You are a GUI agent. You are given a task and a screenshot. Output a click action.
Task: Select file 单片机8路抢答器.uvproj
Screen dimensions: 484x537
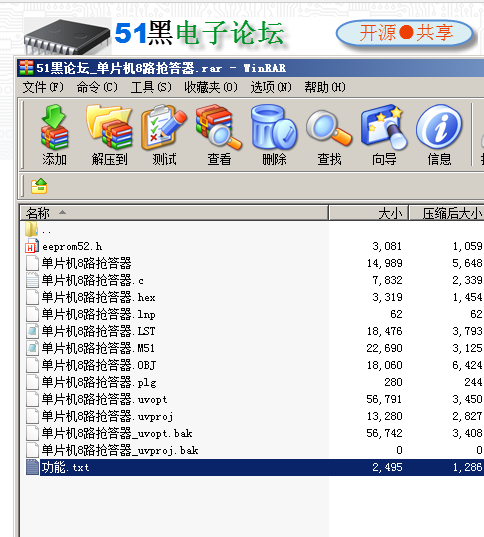107,416
